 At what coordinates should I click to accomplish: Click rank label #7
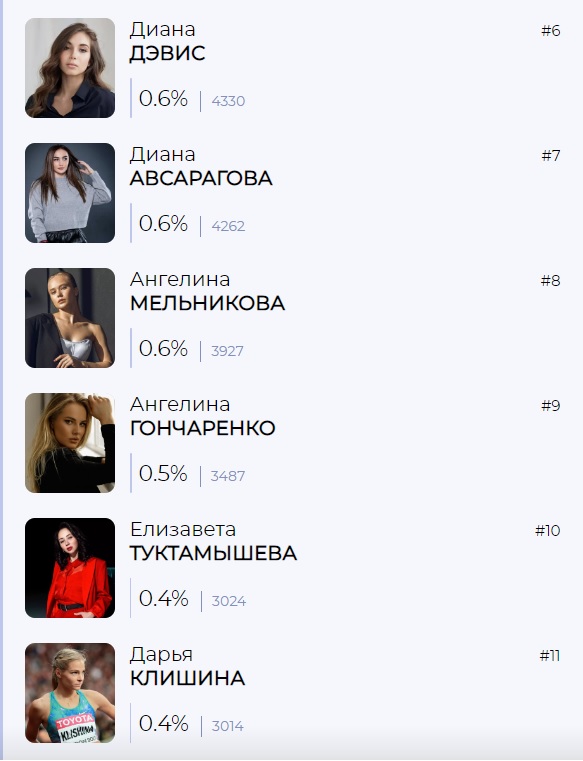point(551,155)
